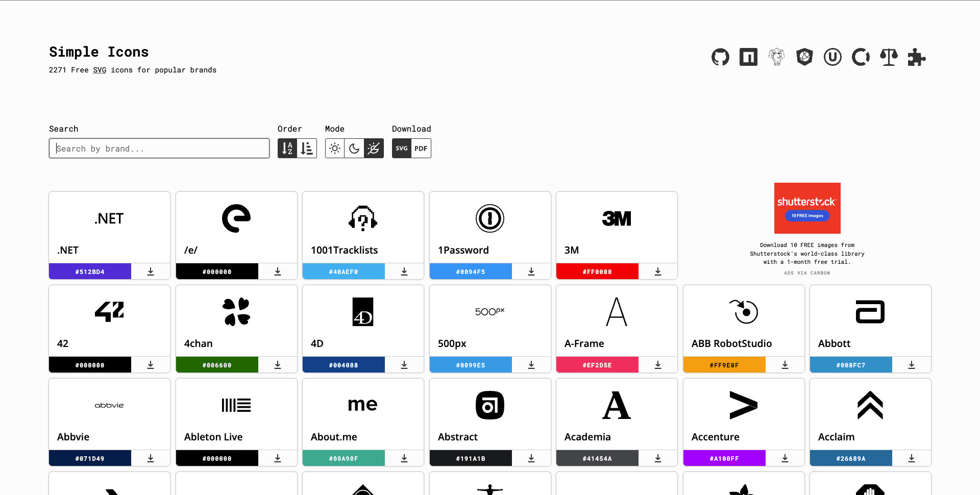Download the Accenture icon

[x=785, y=458]
